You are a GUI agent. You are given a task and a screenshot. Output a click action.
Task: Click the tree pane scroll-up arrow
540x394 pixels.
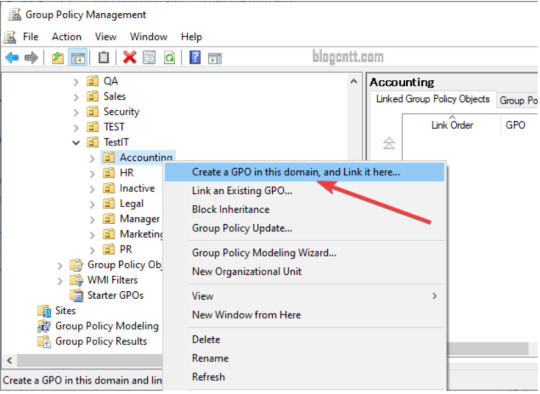tap(354, 82)
